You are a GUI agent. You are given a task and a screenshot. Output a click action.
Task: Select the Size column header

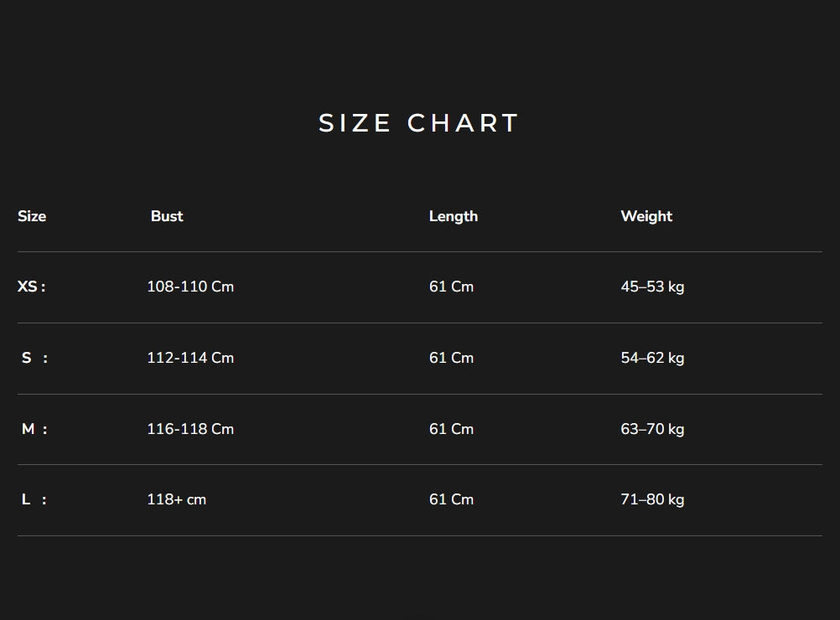tap(32, 216)
